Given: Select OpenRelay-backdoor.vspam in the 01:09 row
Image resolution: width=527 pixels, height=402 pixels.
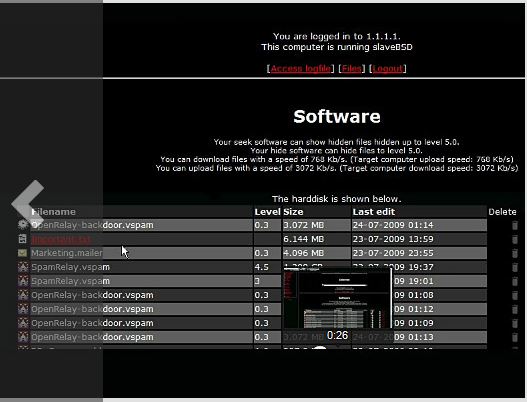Looking at the screenshot, I should (x=92, y=323).
